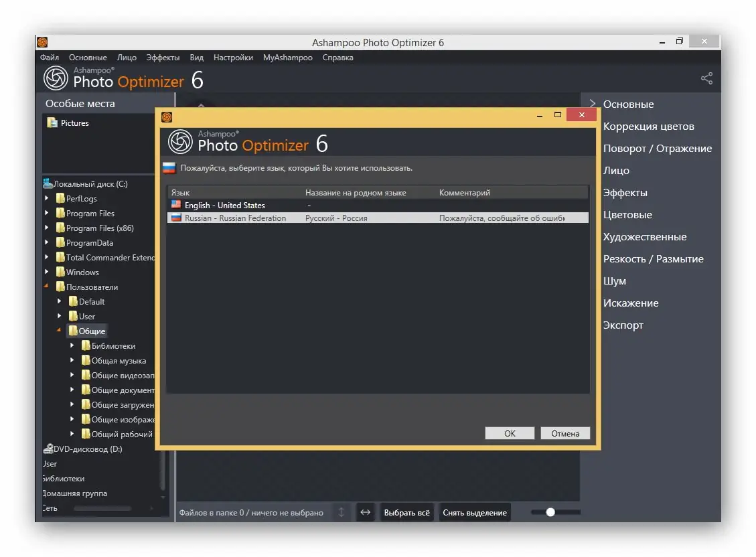Click the PerfLogs folder icon
Screen dimensions: 756x557
pos(60,198)
